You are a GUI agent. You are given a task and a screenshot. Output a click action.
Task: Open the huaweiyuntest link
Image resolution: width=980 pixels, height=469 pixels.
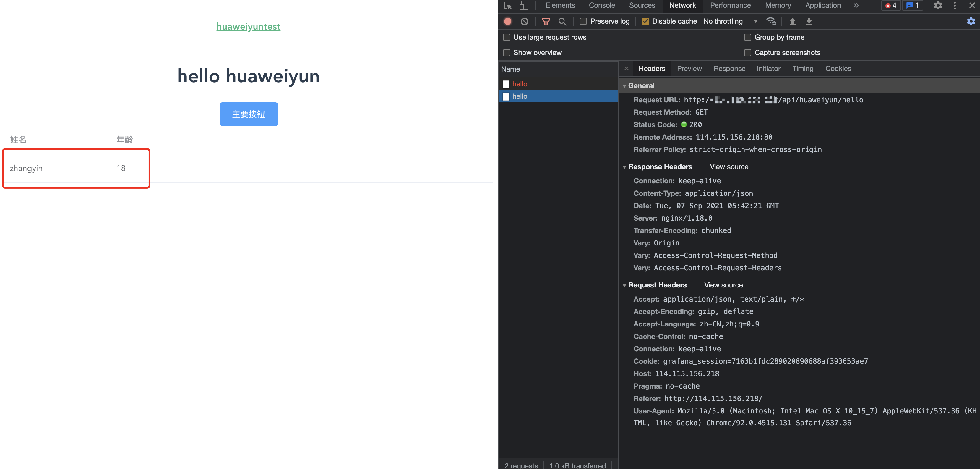(249, 26)
